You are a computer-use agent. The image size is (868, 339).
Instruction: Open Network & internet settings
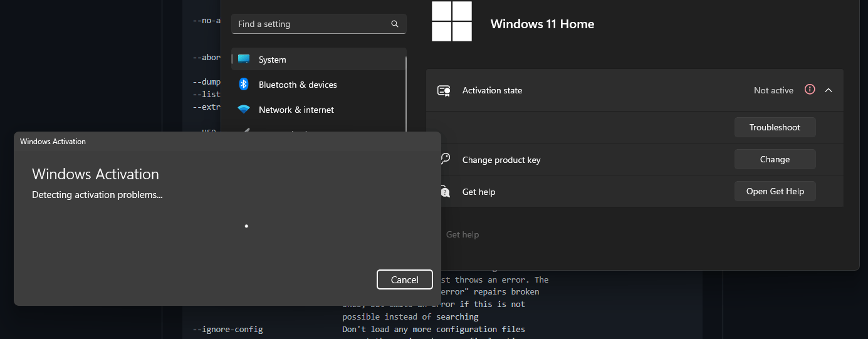click(x=319, y=110)
